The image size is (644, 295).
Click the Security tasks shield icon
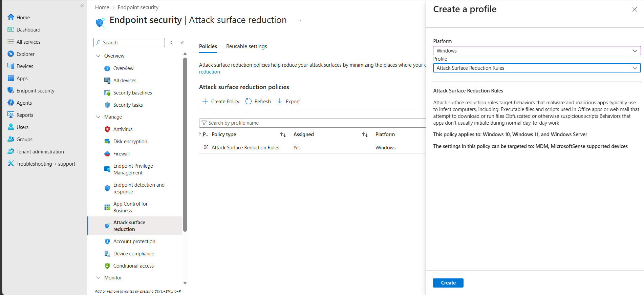pyautogui.click(x=107, y=105)
